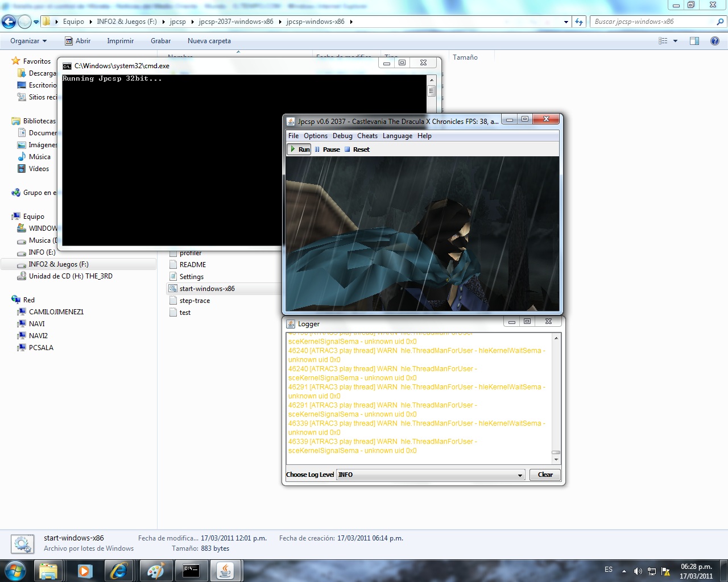Click Grabar in the Explorer toolbar
Viewport: 728px width, 582px height.
(160, 41)
